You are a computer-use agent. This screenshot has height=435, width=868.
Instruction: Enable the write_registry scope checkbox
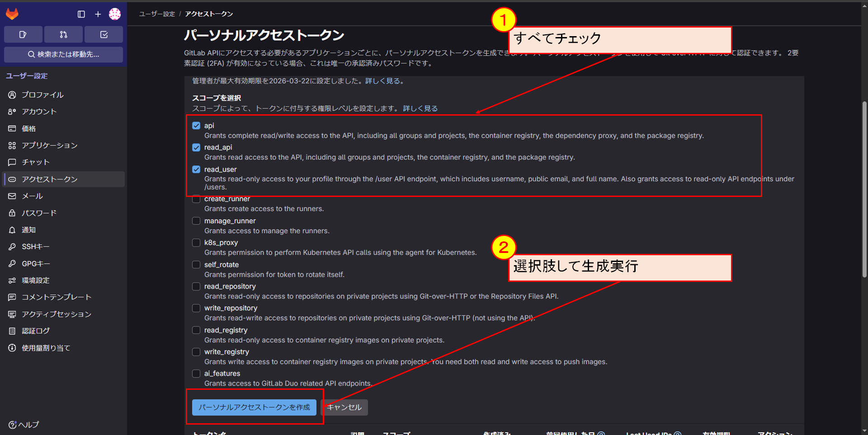[196, 352]
